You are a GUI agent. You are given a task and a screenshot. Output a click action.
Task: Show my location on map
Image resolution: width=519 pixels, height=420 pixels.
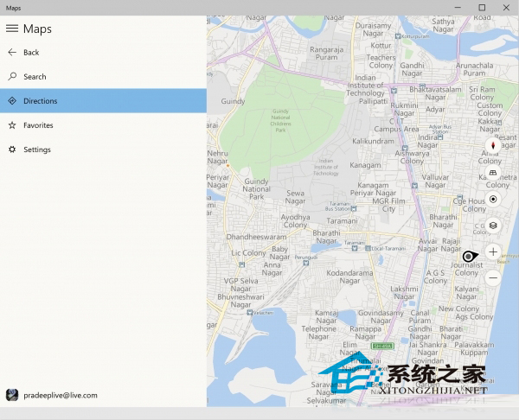[493, 199]
